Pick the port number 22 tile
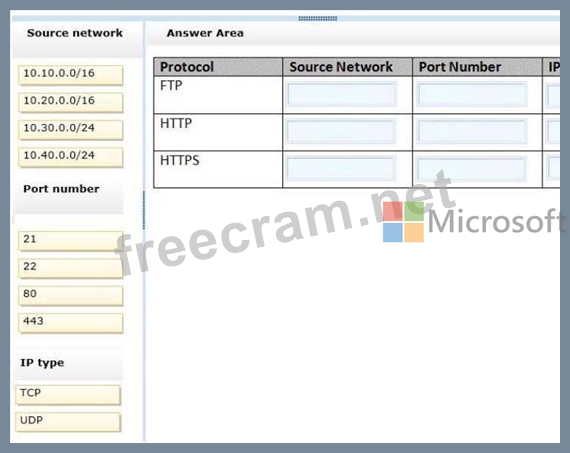570x453 pixels. (x=71, y=268)
